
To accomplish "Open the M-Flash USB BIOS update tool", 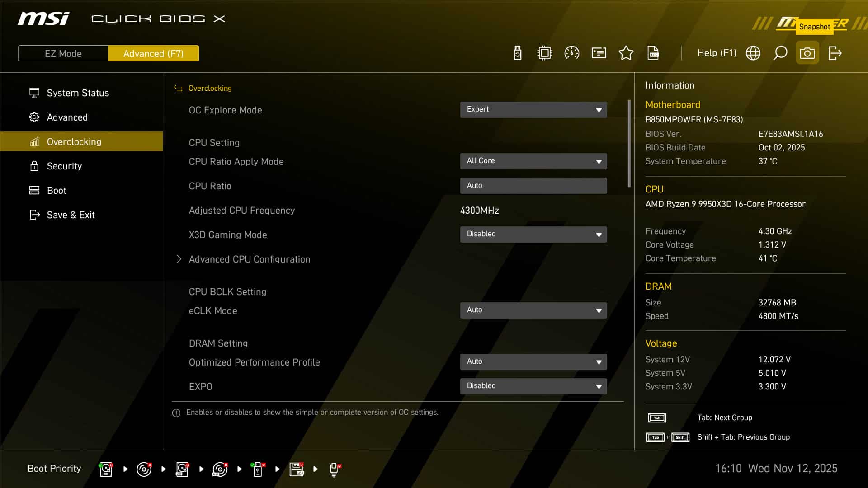I will click(518, 53).
